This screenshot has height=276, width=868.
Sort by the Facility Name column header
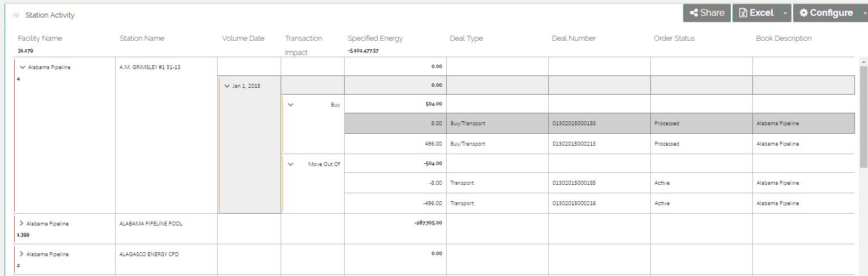(40, 39)
